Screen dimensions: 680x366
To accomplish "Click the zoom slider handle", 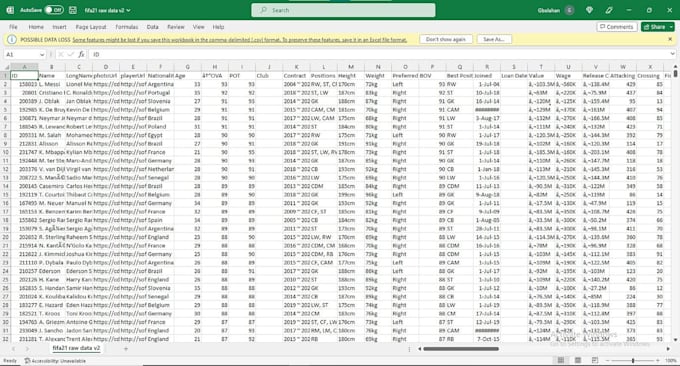I will click(633, 360).
